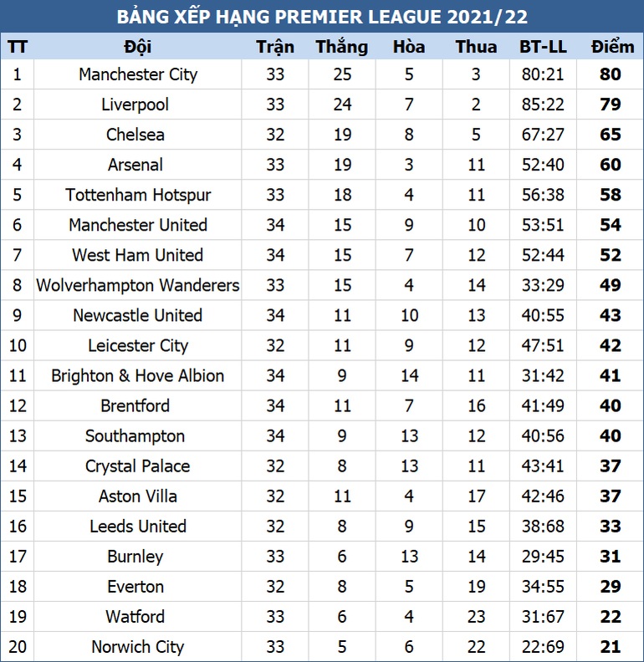Click the Điểm column header

pos(611,47)
